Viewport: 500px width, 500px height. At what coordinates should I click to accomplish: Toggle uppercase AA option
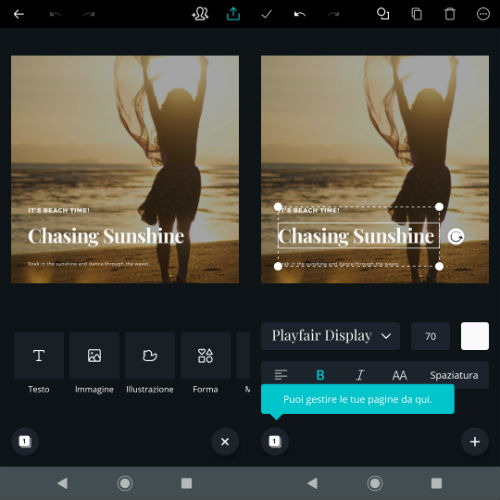pos(400,375)
